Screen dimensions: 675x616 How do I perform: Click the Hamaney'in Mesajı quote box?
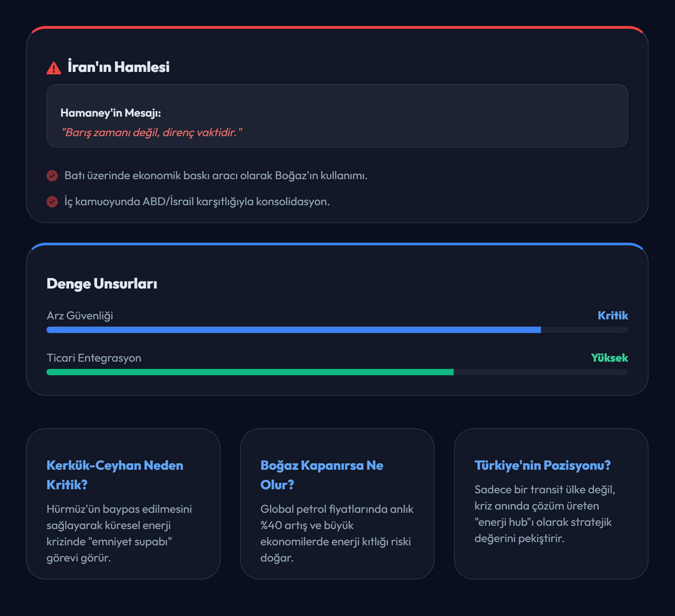tap(337, 116)
